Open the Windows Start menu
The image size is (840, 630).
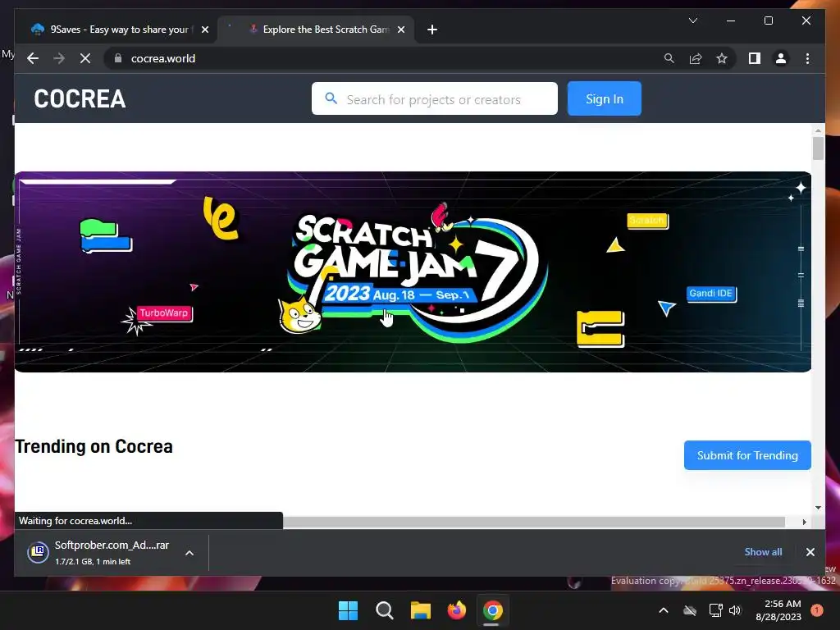[348, 610]
